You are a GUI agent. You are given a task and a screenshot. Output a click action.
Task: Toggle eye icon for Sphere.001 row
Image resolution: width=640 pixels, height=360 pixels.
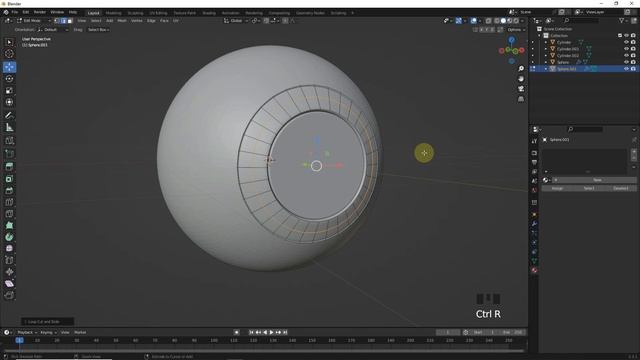tap(627, 69)
